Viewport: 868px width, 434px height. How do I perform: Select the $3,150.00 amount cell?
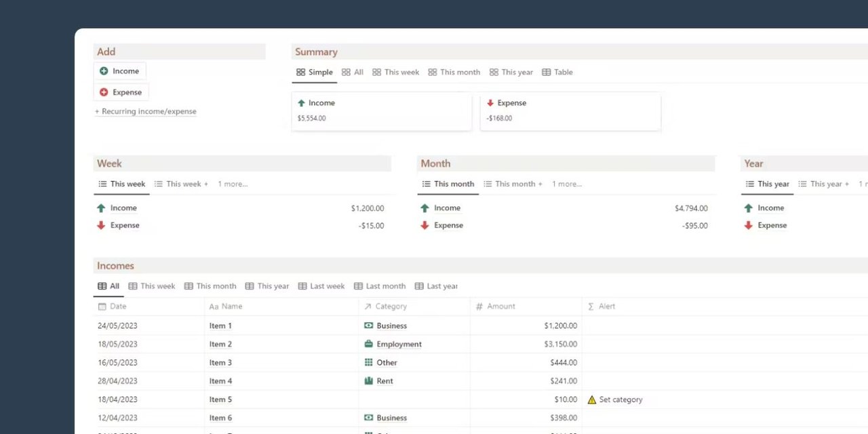(526, 344)
